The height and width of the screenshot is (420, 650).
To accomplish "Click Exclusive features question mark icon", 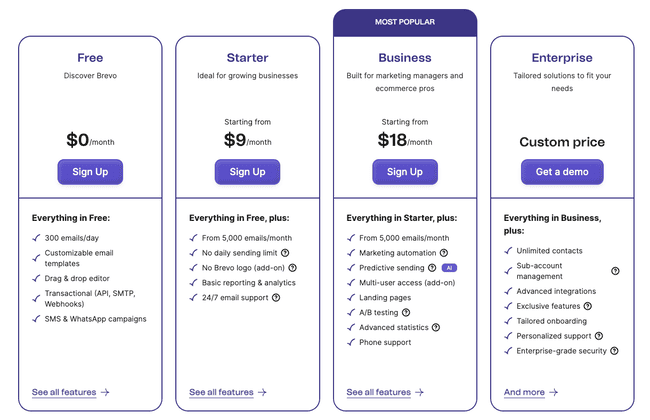I will (585, 306).
